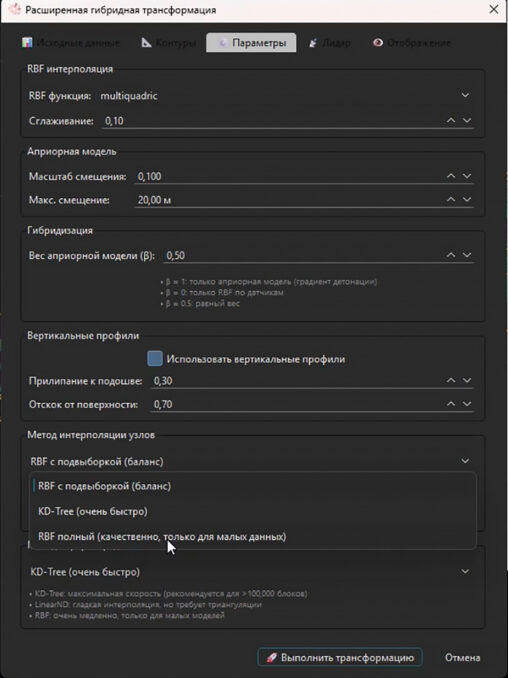This screenshot has height=678, width=508.
Task: Switch to the Отображение tab
Action: point(412,43)
